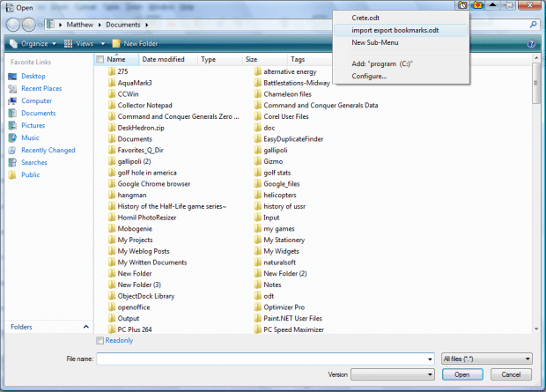Screen dimensions: 546x392
Task: Open the Organize dropdown menu
Action: pos(33,43)
